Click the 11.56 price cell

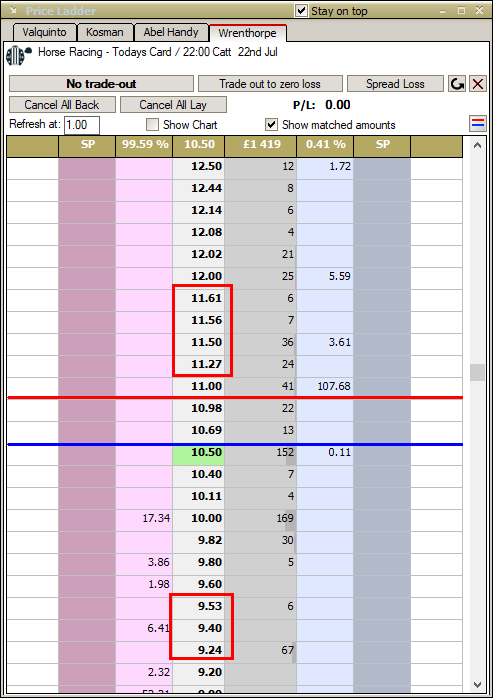[x=199, y=321]
